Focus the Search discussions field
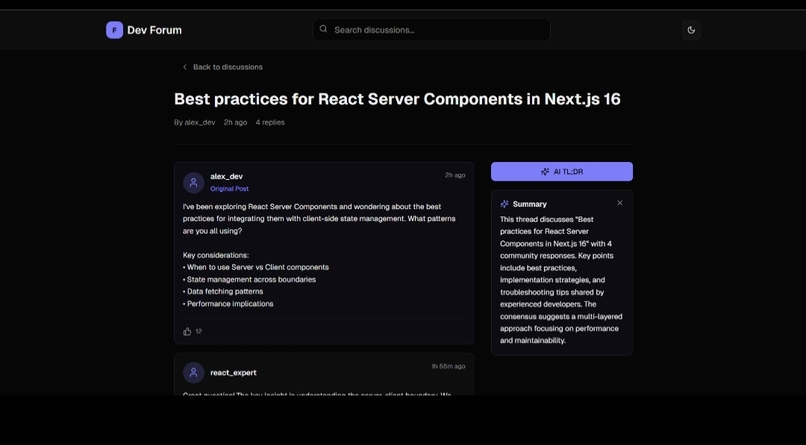806x445 pixels. click(432, 30)
